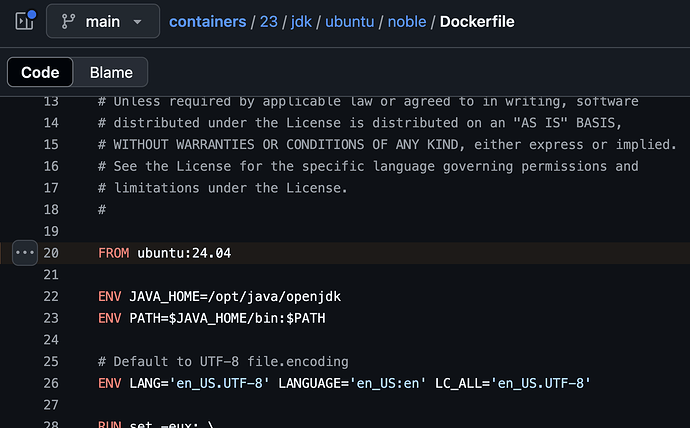Click the Dockerfile file name in breadcrumb
The width and height of the screenshot is (690, 428).
coord(477,22)
